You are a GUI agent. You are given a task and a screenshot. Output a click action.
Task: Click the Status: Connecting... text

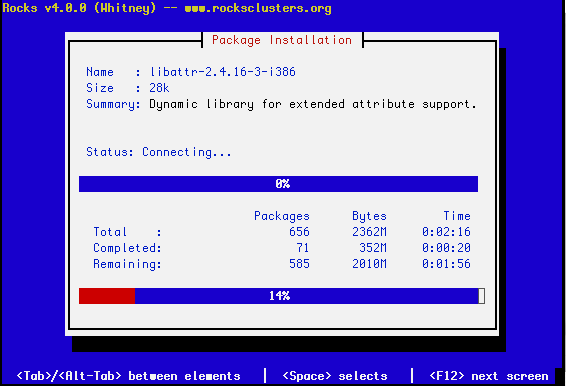tap(158, 152)
